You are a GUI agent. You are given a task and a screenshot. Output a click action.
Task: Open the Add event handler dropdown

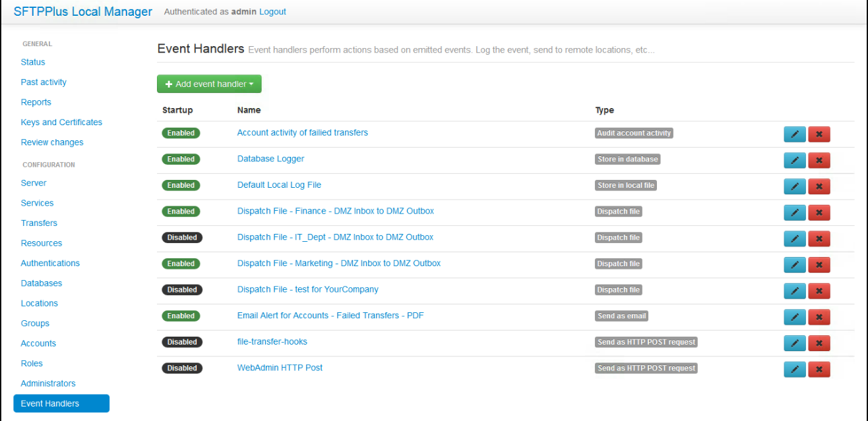coord(209,84)
